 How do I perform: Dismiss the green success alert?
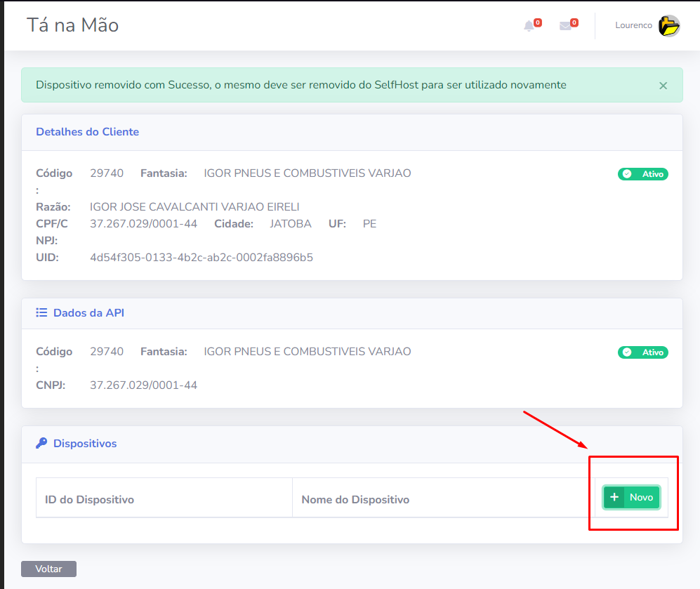[663, 86]
